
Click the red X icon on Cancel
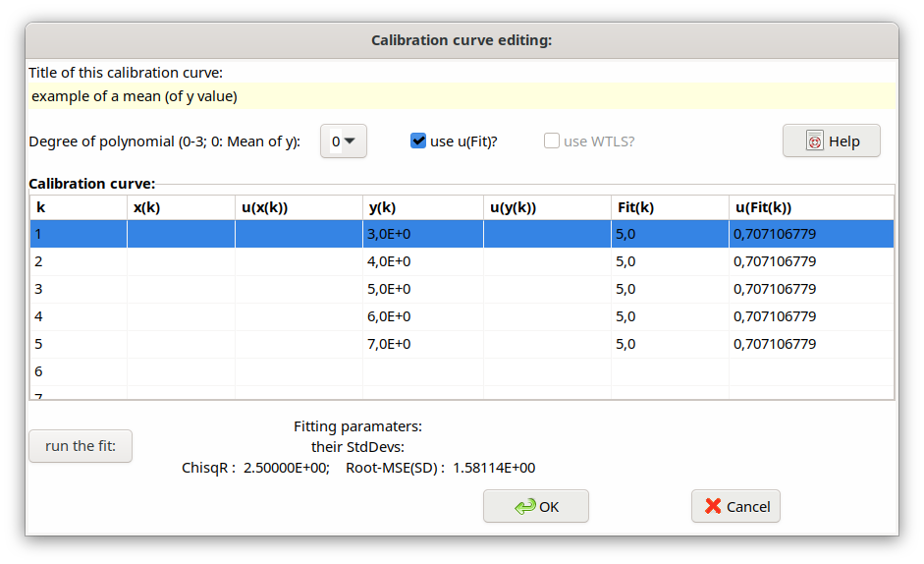pos(712,506)
